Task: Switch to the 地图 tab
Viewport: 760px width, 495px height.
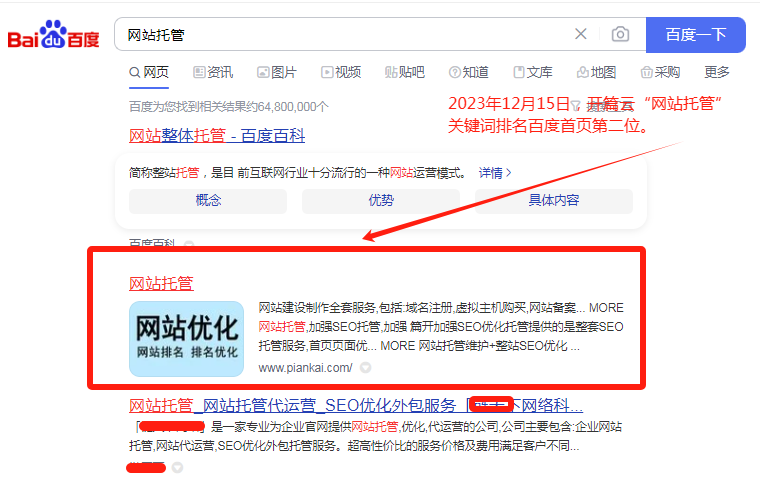Action: [597, 72]
